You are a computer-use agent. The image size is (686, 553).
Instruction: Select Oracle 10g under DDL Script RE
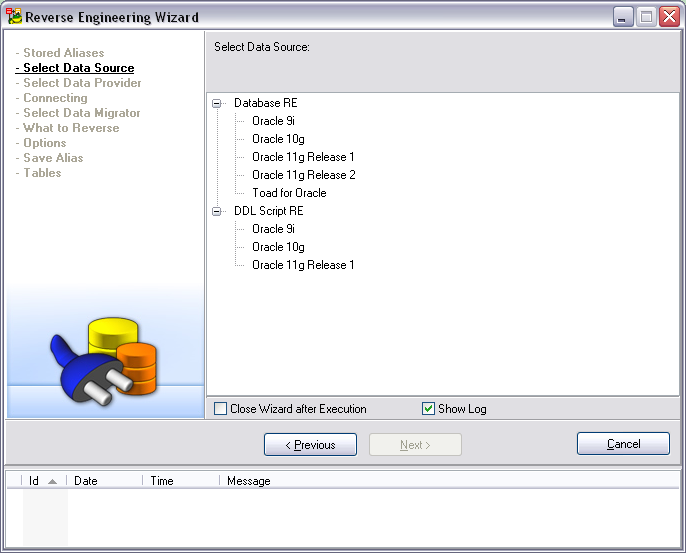pyautogui.click(x=278, y=247)
